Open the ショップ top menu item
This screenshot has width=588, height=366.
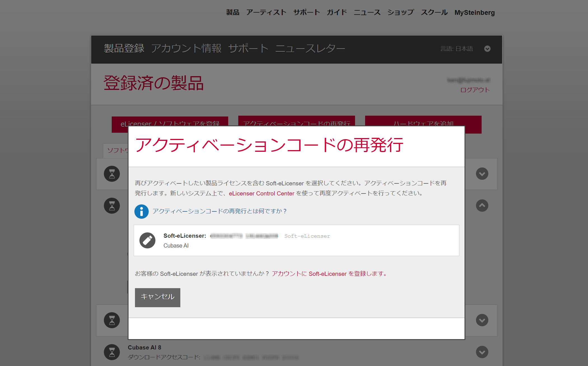(x=401, y=12)
